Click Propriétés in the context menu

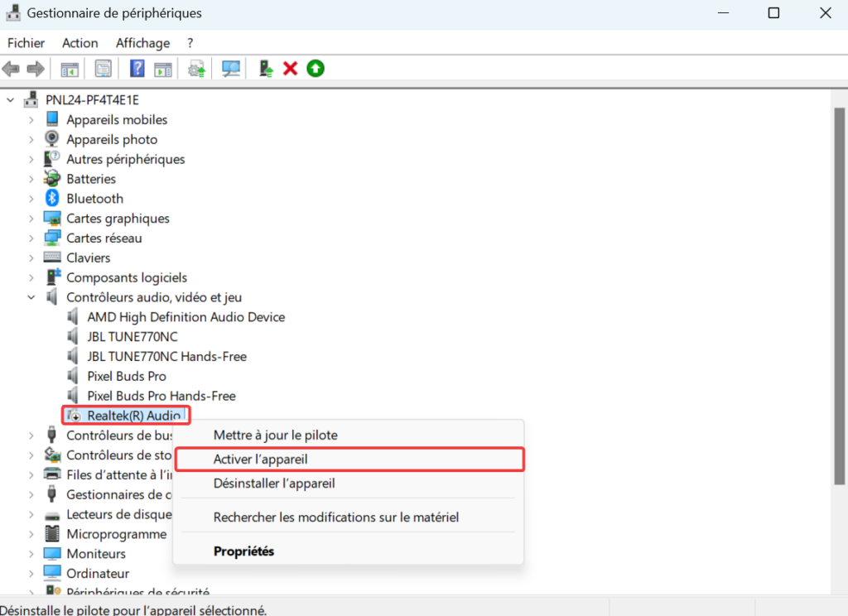[243, 551]
